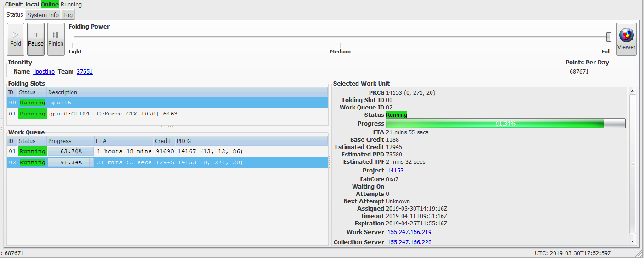
Task: Click Base Credit value 1188
Action: [392, 140]
